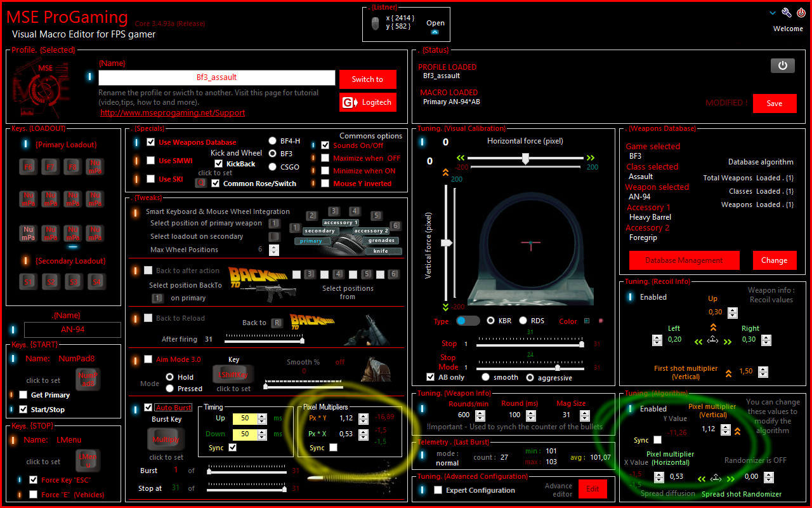Image resolution: width=812 pixels, height=508 pixels.
Task: Select the CSGO radio button
Action: click(x=273, y=167)
